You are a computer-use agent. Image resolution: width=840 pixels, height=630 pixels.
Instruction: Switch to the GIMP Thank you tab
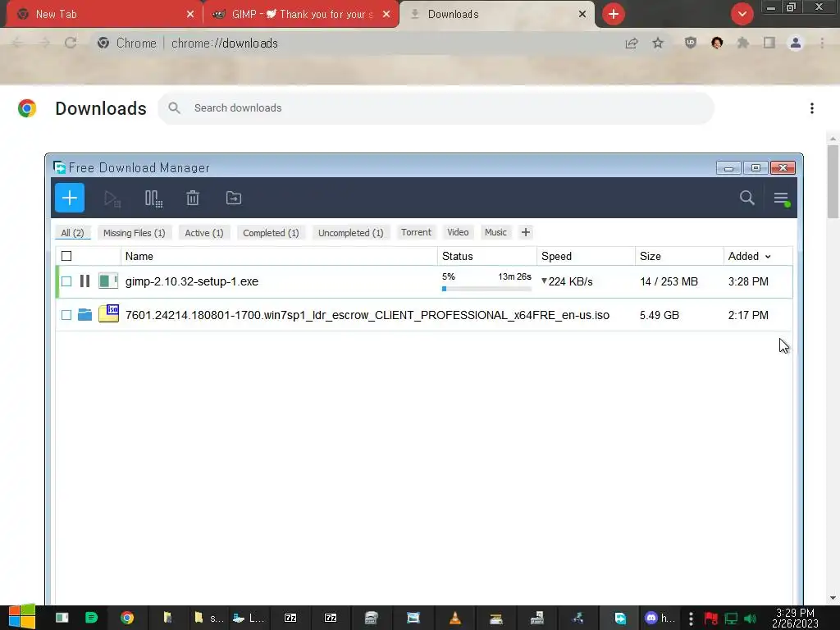click(x=301, y=15)
